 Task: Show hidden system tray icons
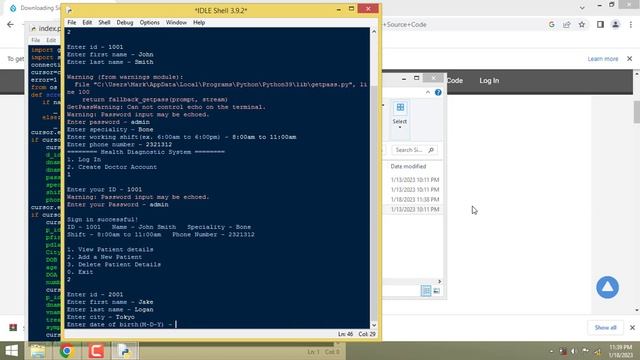tap(551, 351)
